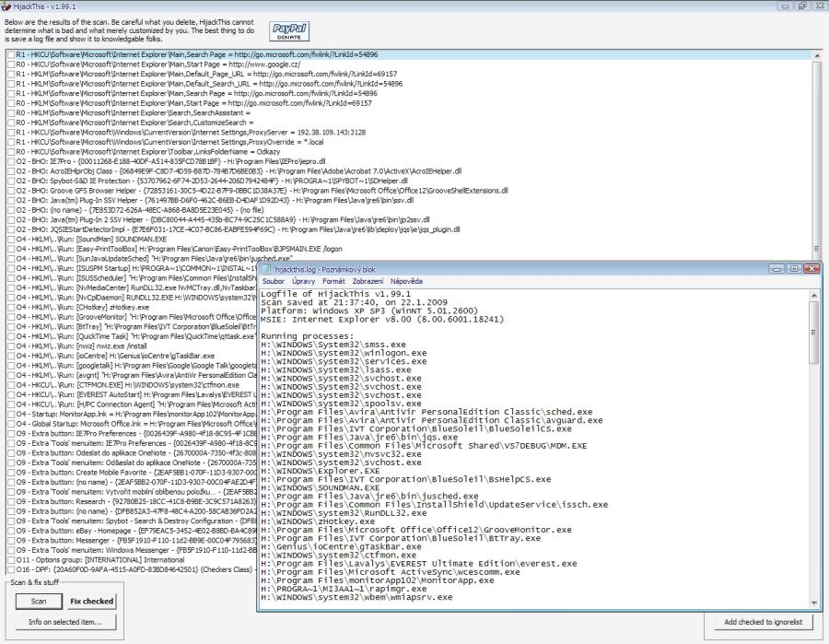
Task: Click the avguard.exe process line in Notepad
Action: (x=431, y=420)
